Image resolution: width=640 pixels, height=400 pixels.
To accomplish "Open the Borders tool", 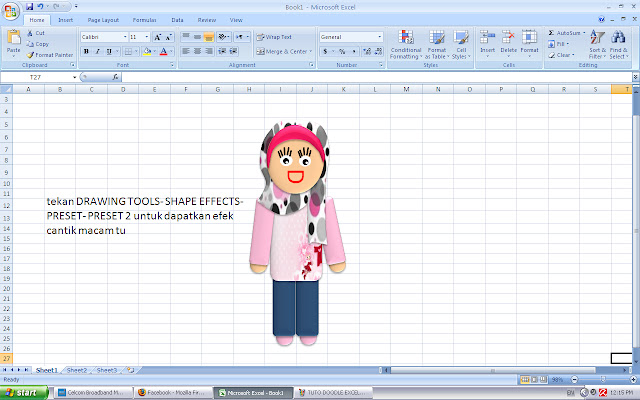I will (128, 51).
